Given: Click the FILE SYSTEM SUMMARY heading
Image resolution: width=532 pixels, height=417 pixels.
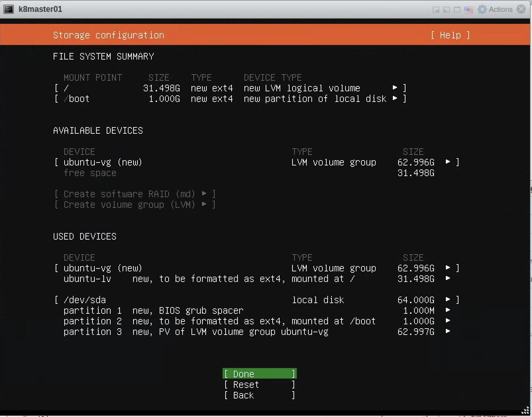Looking at the screenshot, I should click(x=103, y=56).
